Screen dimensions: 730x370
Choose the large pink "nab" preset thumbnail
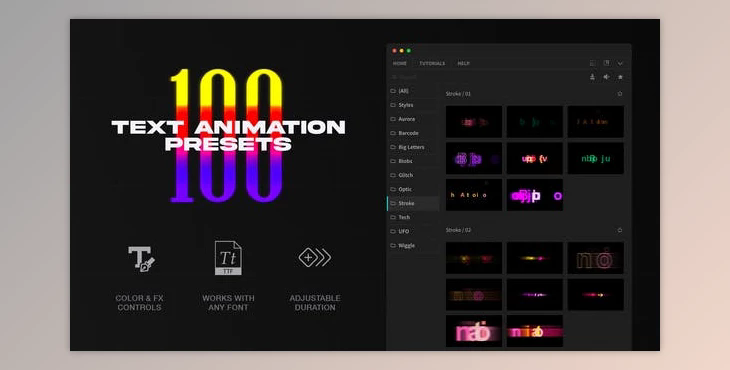474,331
